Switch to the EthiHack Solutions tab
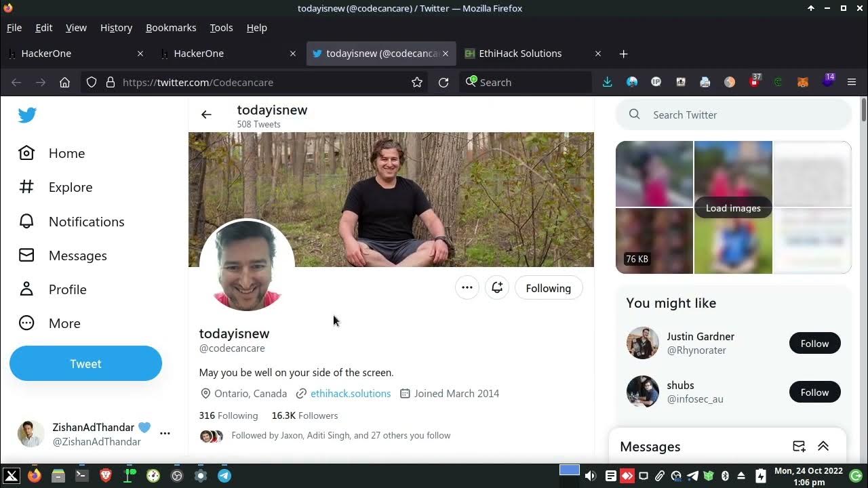 pos(534,54)
